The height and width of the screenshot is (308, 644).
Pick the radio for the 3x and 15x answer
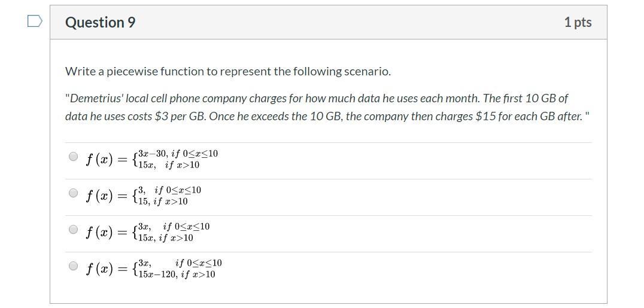point(73,230)
